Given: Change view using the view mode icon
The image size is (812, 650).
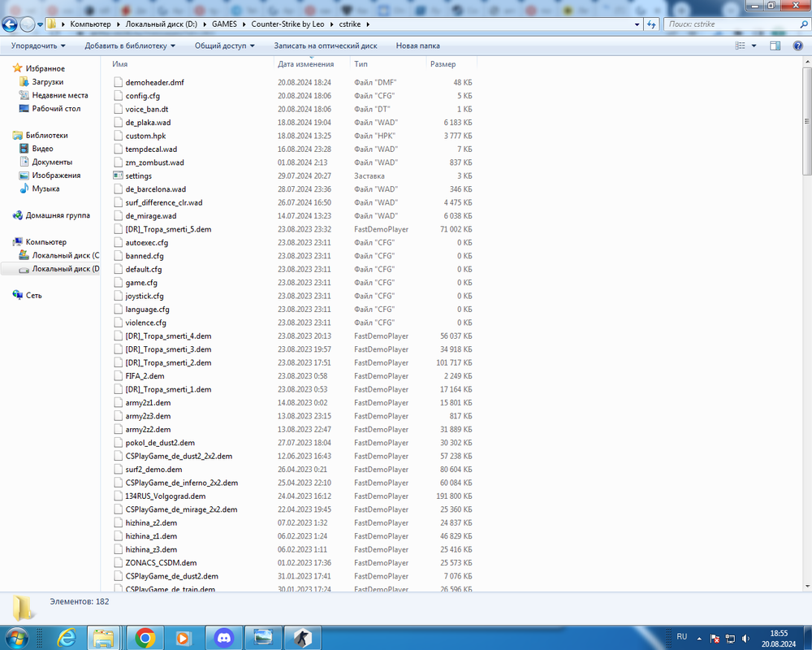Looking at the screenshot, I should [x=741, y=45].
